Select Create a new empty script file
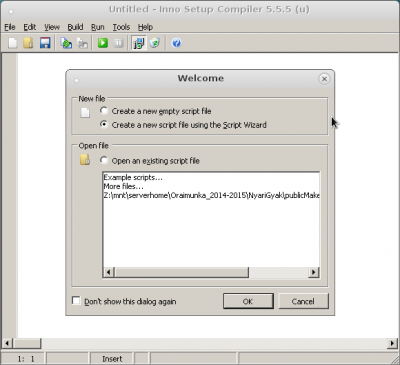This screenshot has width=400, height=365. point(104,111)
